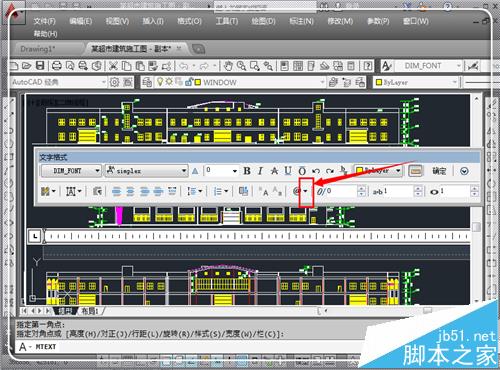Select the Pan hand tool
The height and width of the screenshot is (370, 500).
click(x=228, y=66)
